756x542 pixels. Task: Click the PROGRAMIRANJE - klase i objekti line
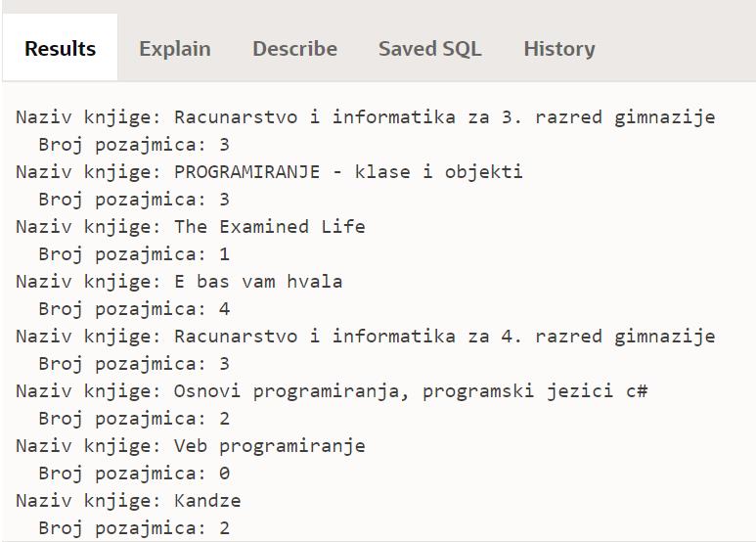tap(269, 172)
